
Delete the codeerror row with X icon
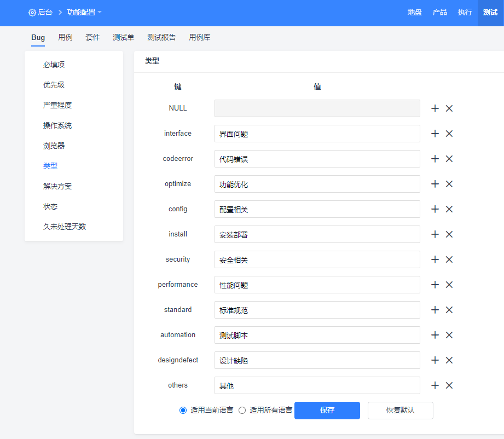[449, 159]
